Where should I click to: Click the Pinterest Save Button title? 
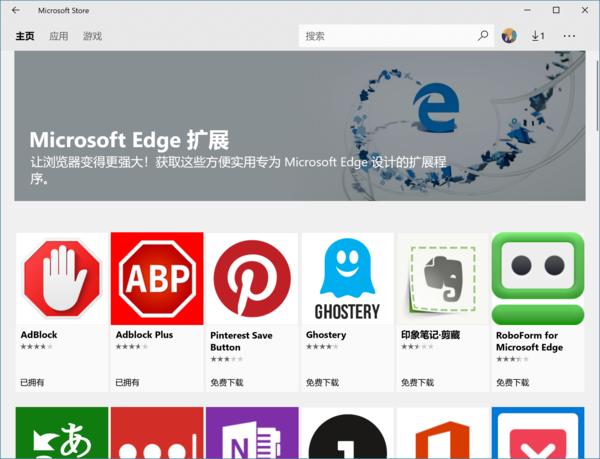click(241, 341)
